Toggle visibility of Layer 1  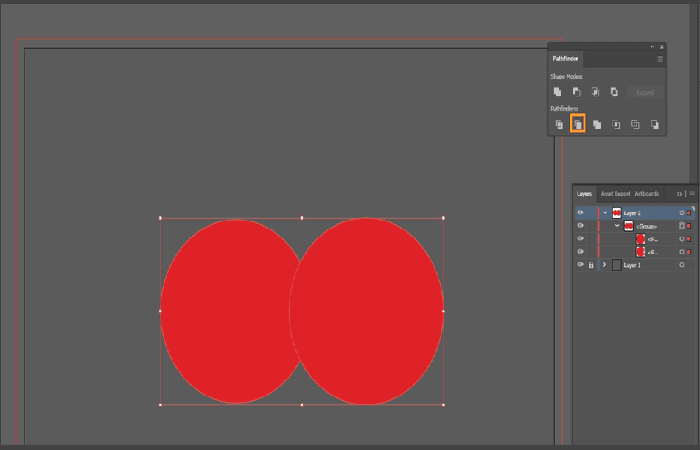[580, 265]
